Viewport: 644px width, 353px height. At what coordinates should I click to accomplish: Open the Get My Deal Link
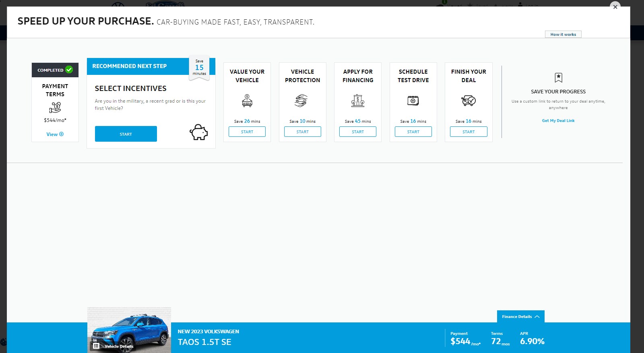[558, 121]
